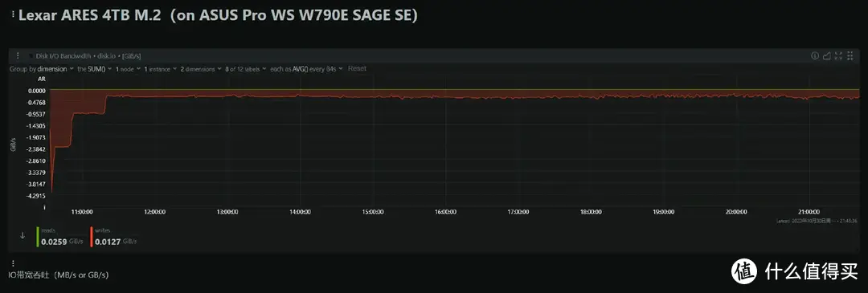Open the 1 node filter dropdown
The image size is (868, 293).
(x=127, y=68)
